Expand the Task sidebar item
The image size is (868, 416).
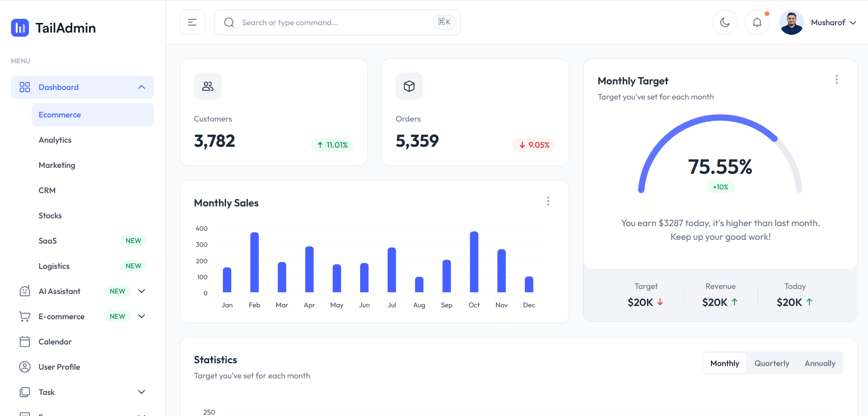[x=141, y=392]
